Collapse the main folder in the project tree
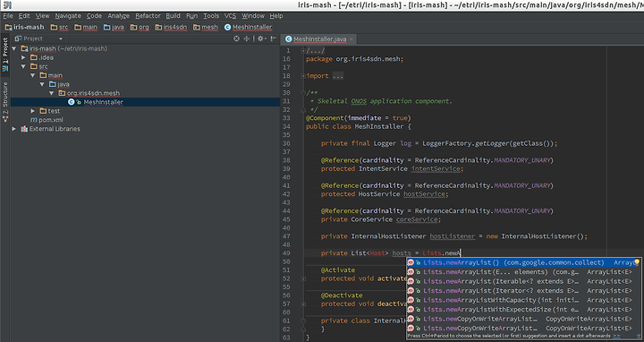Screen dimensions: 644x342 pos(33,75)
